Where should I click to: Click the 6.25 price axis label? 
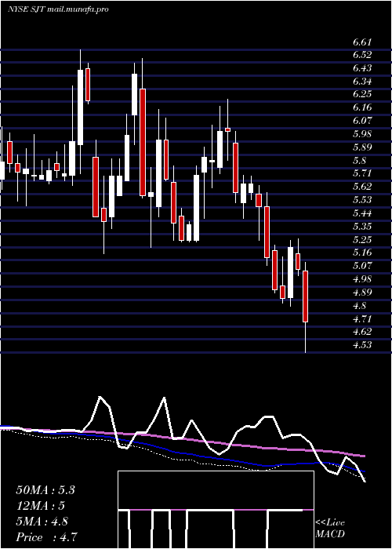coord(362,94)
